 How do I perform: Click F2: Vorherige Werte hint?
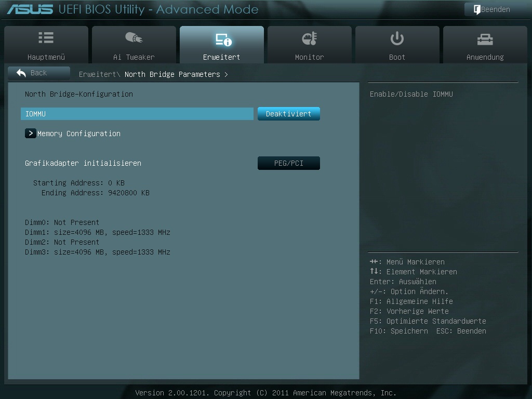coord(409,311)
